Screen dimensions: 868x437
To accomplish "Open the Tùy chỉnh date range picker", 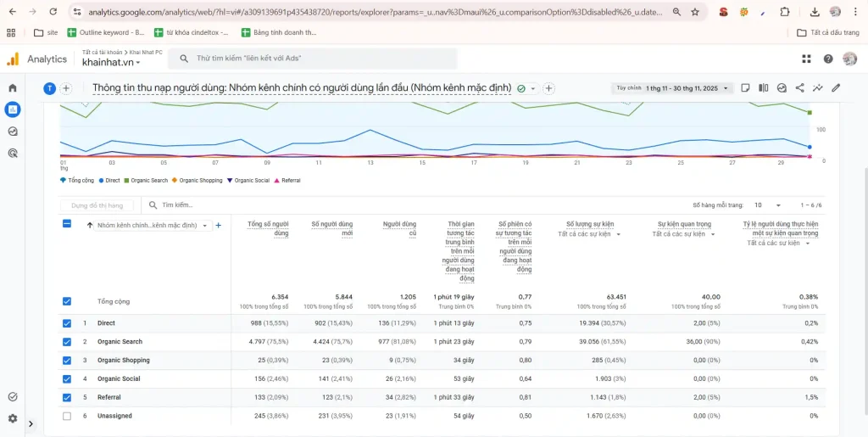I will tap(672, 88).
